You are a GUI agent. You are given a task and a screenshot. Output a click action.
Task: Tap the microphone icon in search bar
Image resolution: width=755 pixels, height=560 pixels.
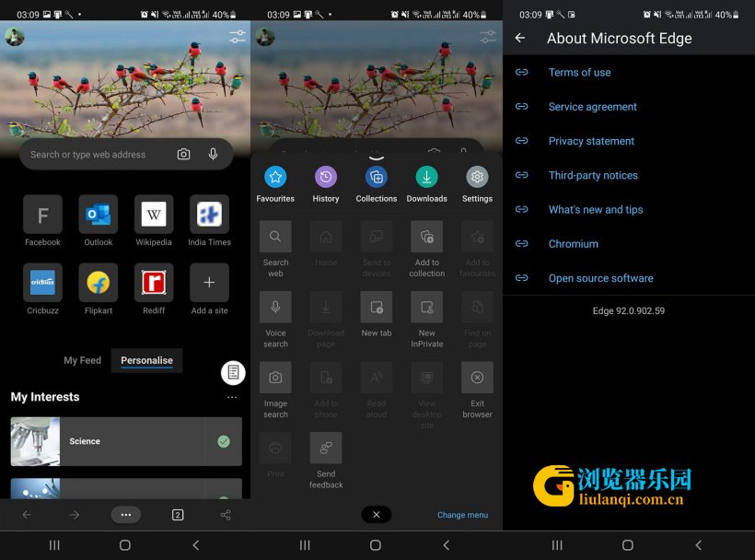[x=214, y=154]
